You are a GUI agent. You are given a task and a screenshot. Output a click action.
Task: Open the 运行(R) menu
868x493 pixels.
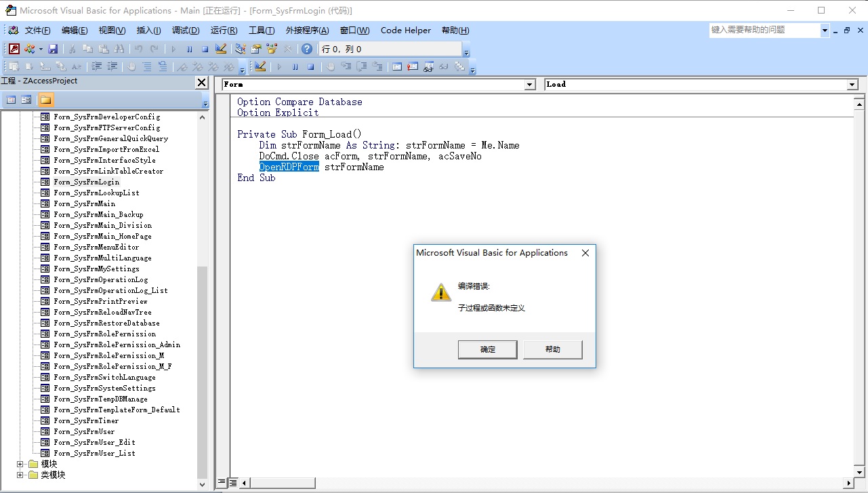[x=224, y=31]
